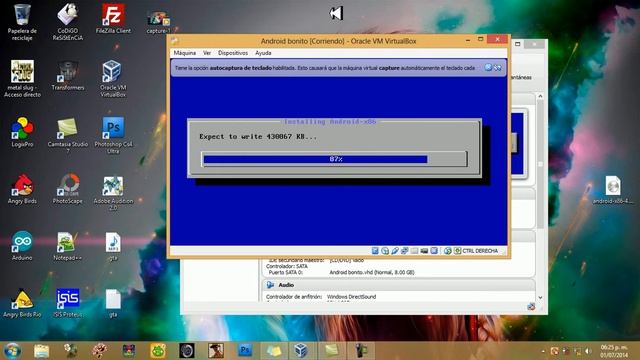
Task: Click the Windows DirectSound audio driver text
Action: pyautogui.click(x=351, y=297)
